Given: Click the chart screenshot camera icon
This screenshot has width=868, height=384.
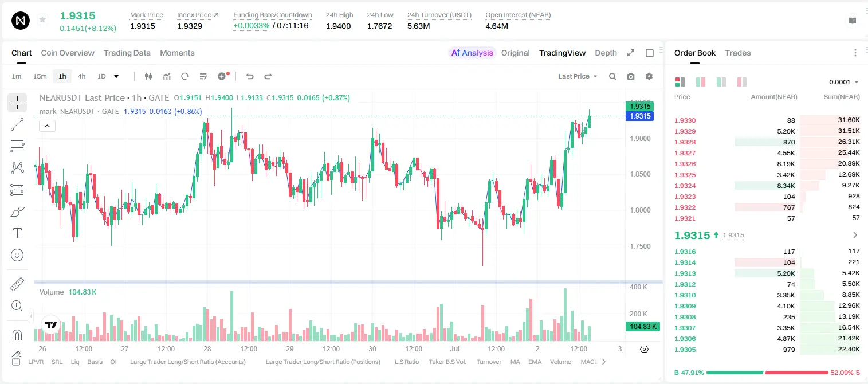Looking at the screenshot, I should point(631,76).
